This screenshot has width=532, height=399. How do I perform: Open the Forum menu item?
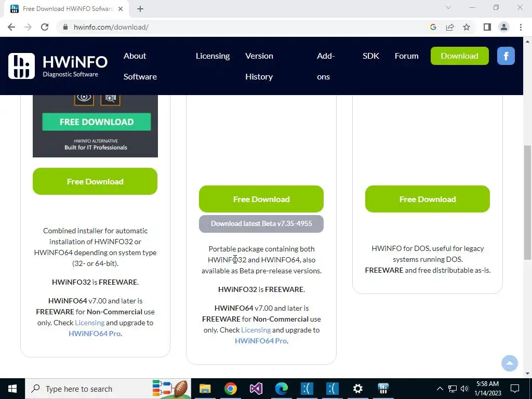406,56
